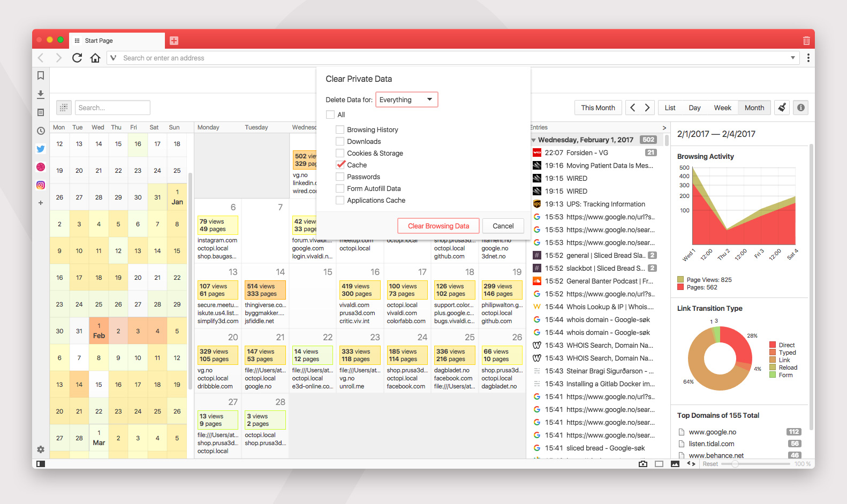Click the Clear Browsing Data button

[x=438, y=226]
